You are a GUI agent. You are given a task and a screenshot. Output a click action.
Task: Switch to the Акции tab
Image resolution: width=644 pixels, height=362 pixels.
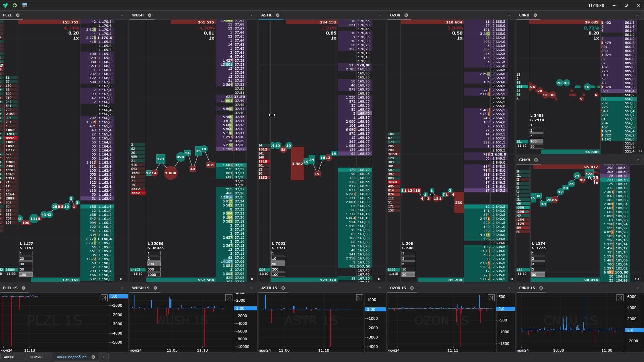point(9,357)
